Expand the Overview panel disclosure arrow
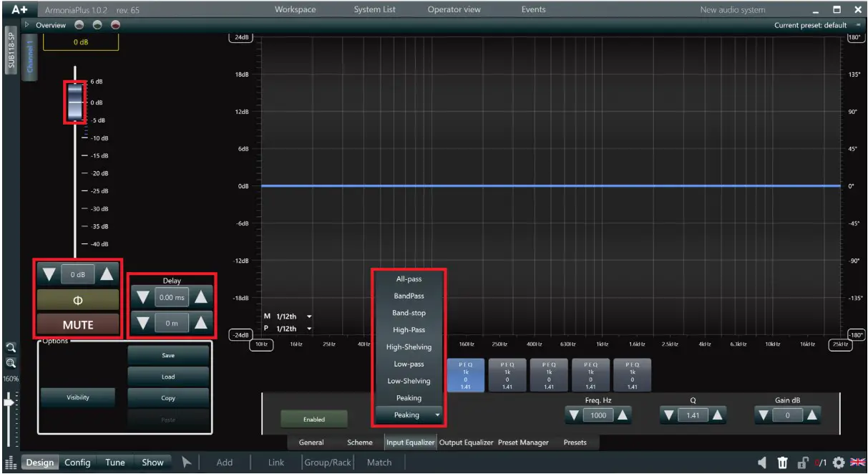This screenshot has width=868, height=474. click(26, 24)
